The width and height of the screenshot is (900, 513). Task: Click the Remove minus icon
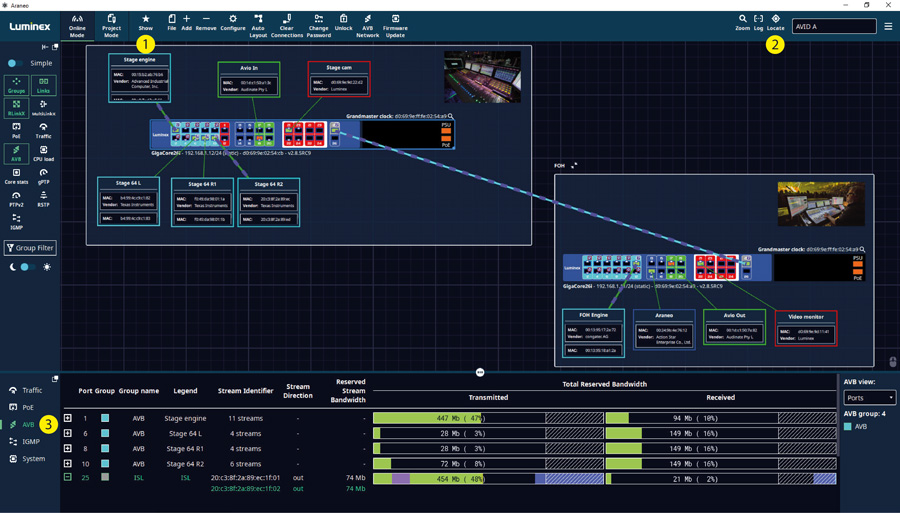tap(206, 23)
